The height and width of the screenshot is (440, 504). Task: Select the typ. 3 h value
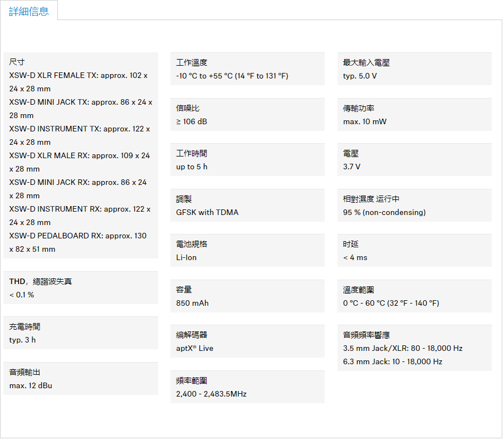pyautogui.click(x=22, y=340)
